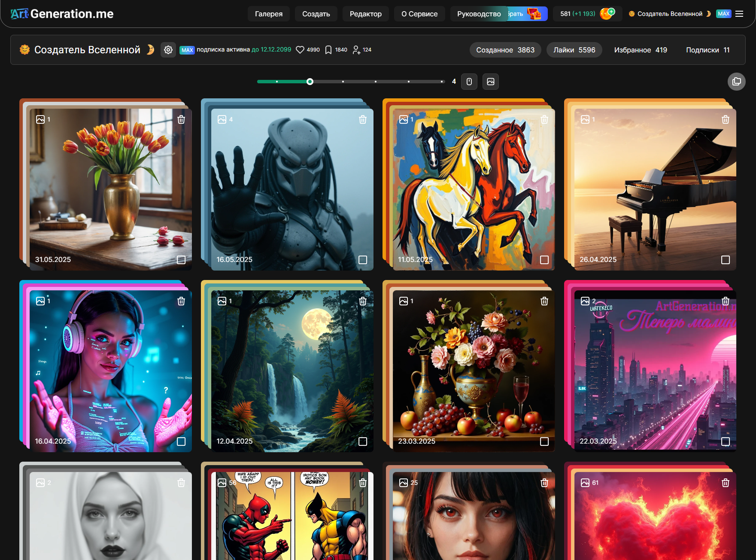This screenshot has height=560, width=756.
Task: Switch to the Созданное 3863 tab
Action: coord(505,50)
